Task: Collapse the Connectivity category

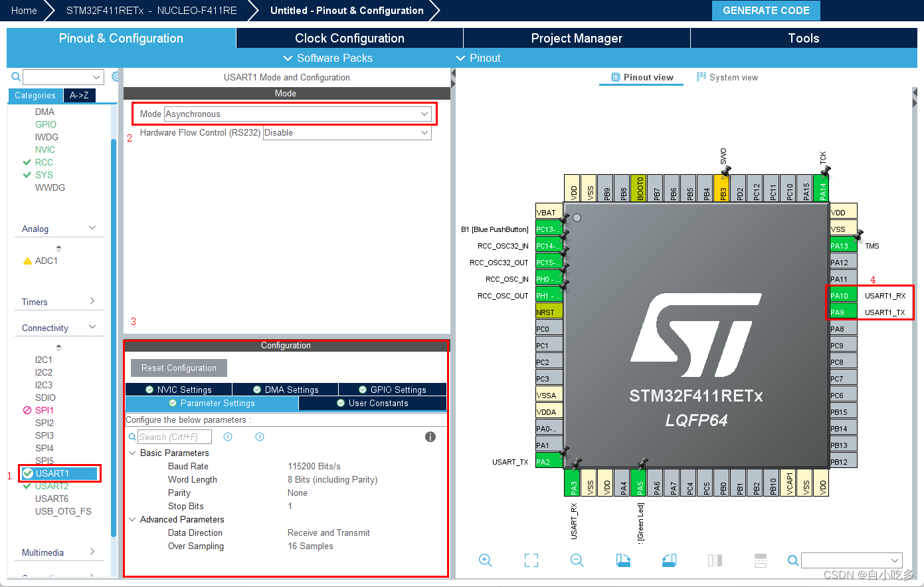Action: point(92,327)
